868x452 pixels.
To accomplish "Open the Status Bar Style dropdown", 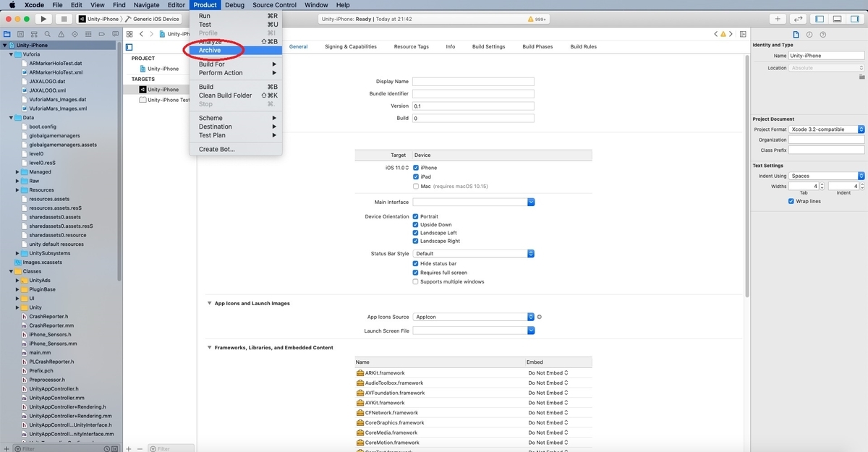I will coord(473,254).
